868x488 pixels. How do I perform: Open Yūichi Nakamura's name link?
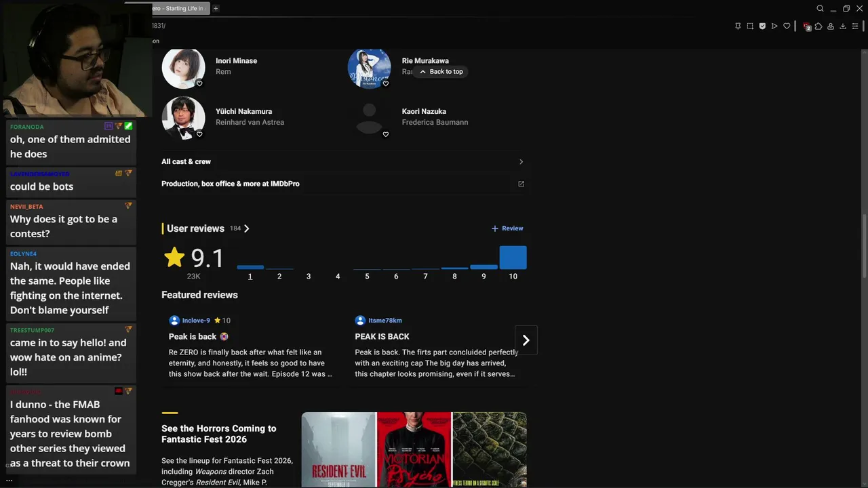tap(243, 111)
